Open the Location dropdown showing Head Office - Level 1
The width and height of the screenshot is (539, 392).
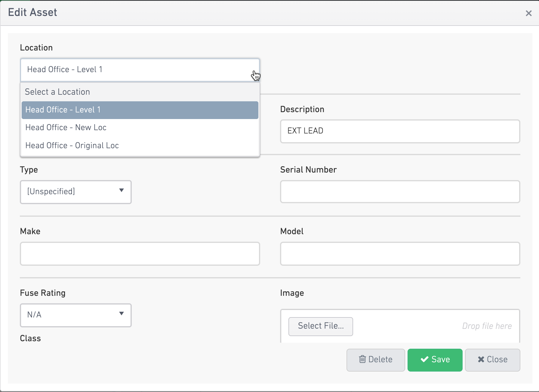(x=140, y=70)
